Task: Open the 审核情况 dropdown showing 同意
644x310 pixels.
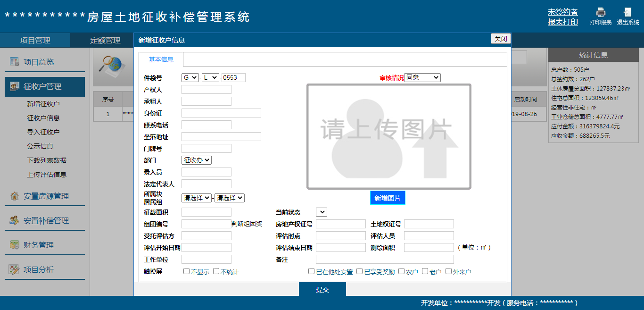Action: tap(422, 77)
